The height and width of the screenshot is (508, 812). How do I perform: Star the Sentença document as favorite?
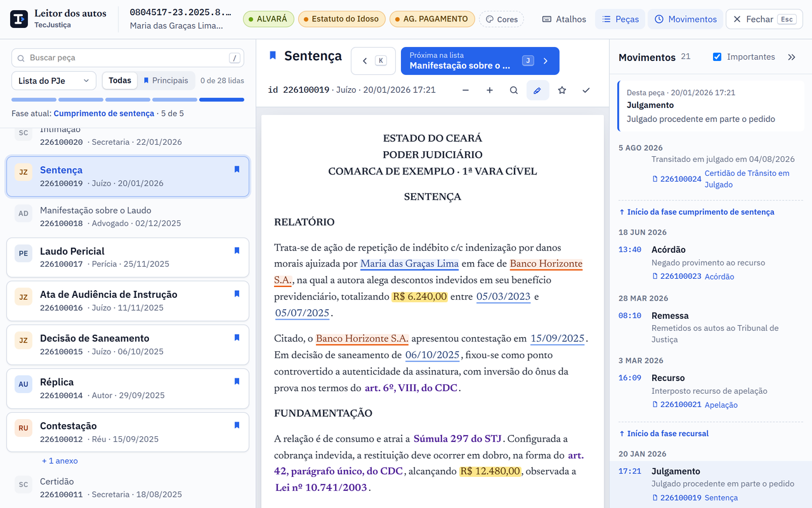pos(562,90)
